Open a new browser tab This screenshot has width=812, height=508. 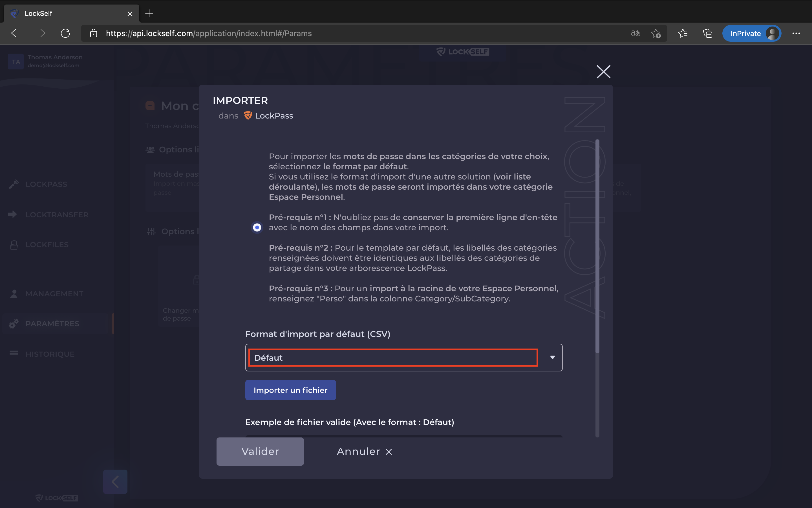coord(149,14)
